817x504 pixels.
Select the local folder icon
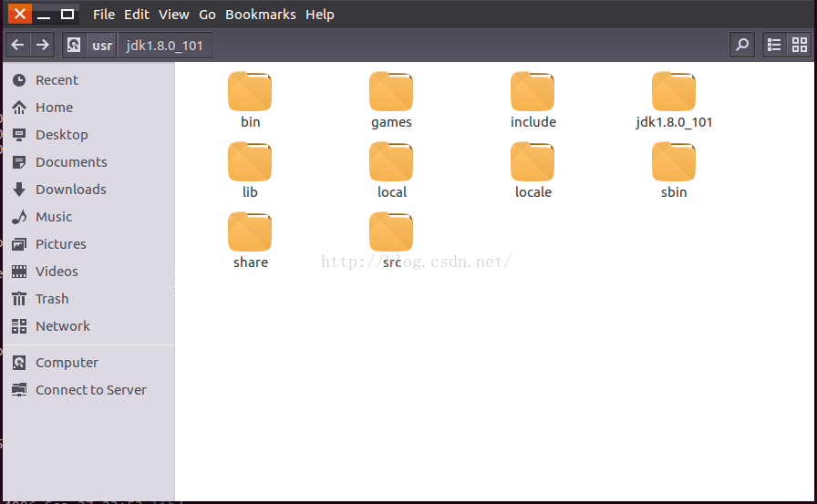pyautogui.click(x=391, y=162)
